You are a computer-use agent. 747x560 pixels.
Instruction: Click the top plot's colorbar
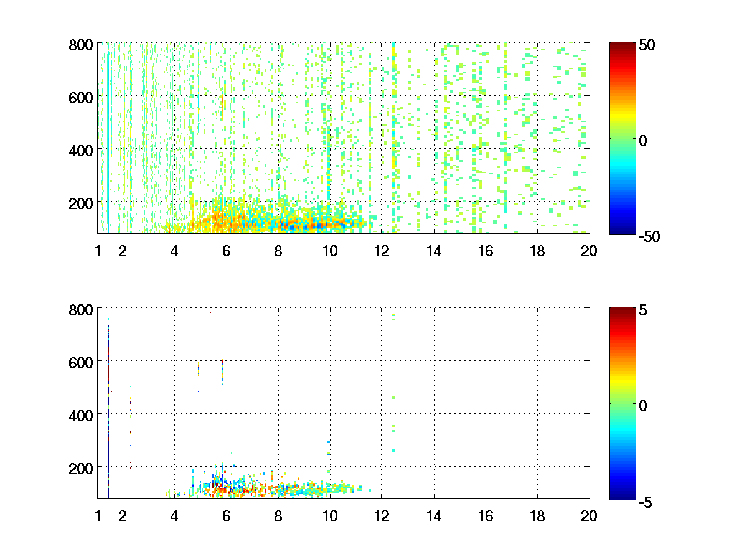[x=622, y=138]
